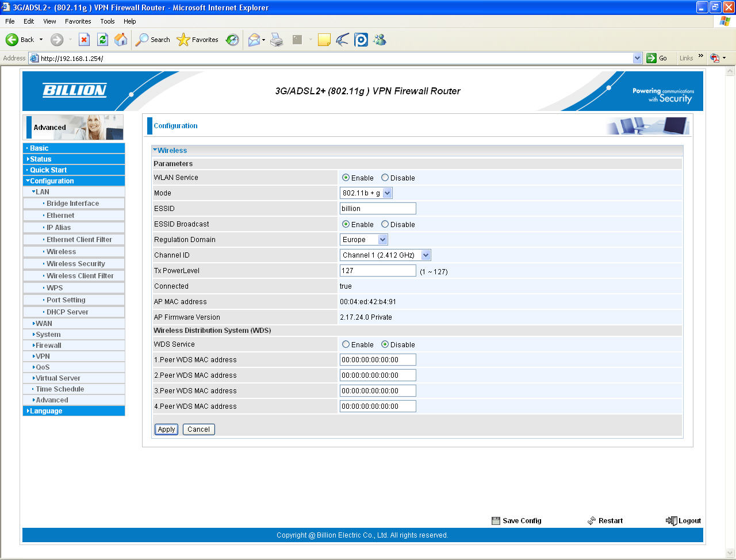Open the History icon in the toolbar
The width and height of the screenshot is (736, 560).
(232, 40)
